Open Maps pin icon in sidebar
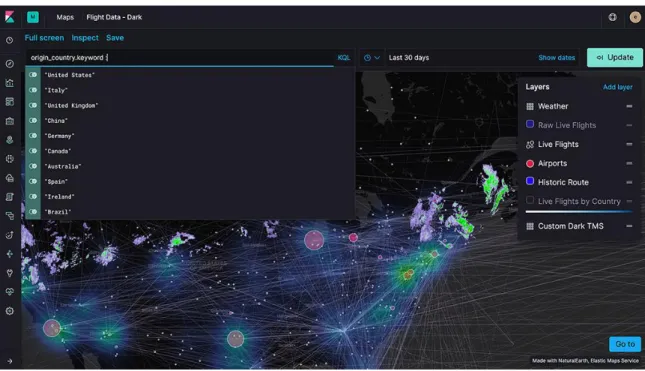 tap(9, 140)
